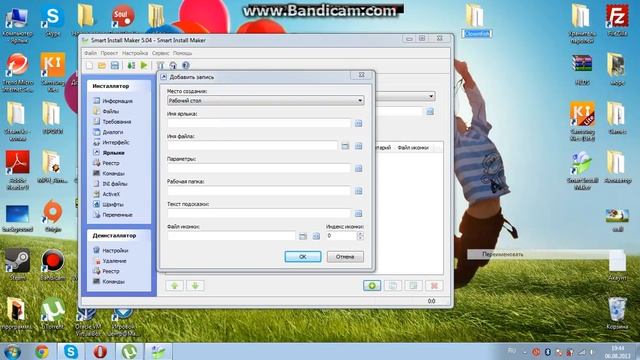Open the Проект menu

tap(109, 53)
